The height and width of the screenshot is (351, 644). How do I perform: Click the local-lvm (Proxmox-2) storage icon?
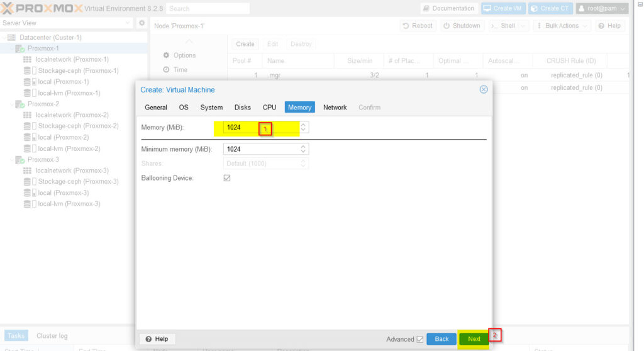pyautogui.click(x=30, y=149)
